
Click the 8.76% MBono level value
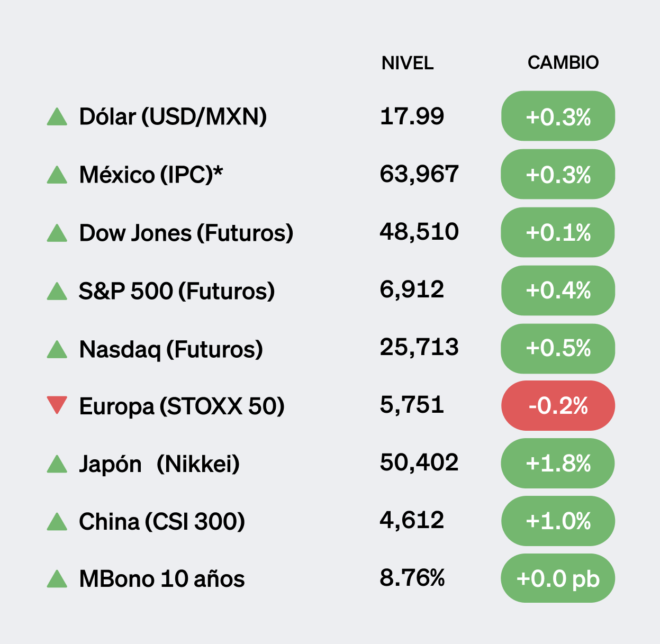[412, 578]
